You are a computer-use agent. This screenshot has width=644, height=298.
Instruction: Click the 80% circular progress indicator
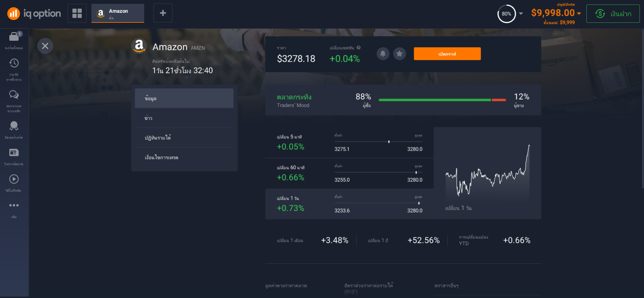click(x=506, y=14)
